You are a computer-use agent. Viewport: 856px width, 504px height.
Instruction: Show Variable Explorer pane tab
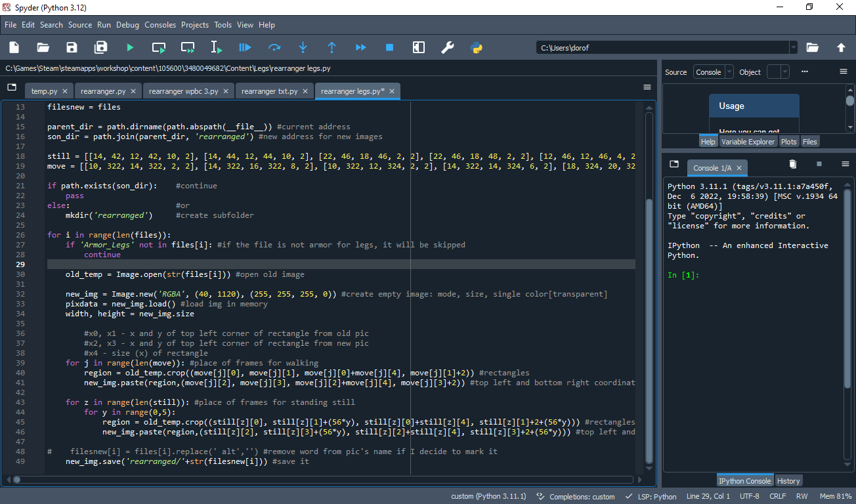tap(748, 142)
